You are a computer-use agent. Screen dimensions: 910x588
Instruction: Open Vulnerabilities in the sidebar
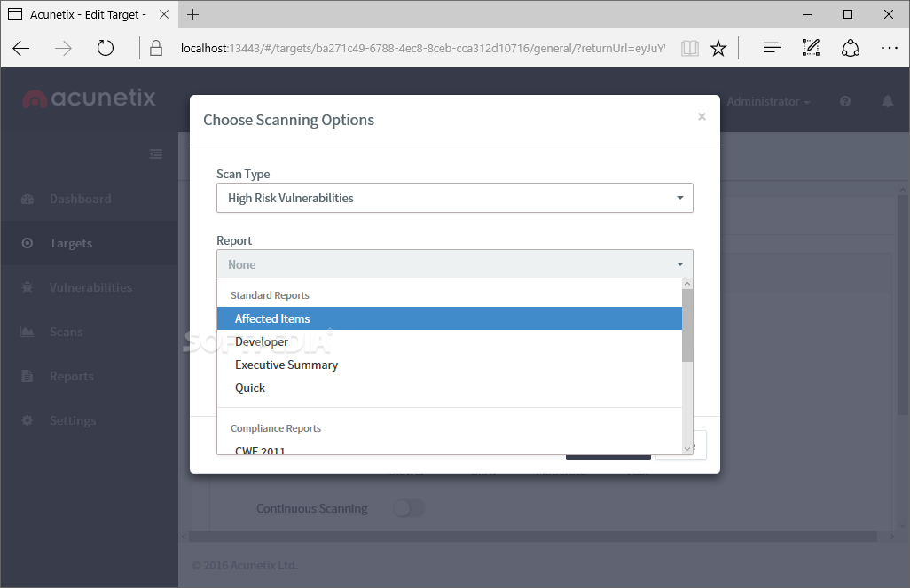[x=90, y=287]
